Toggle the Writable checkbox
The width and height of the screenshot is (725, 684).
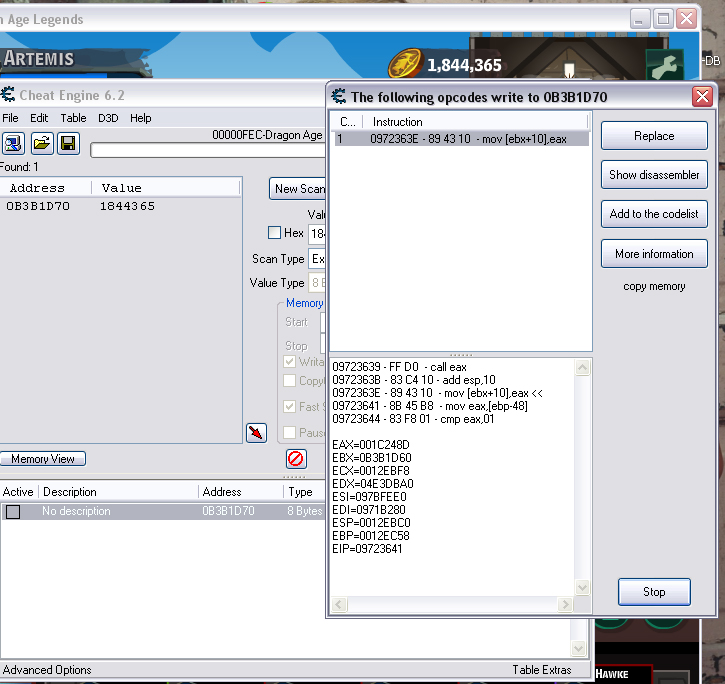(289, 362)
